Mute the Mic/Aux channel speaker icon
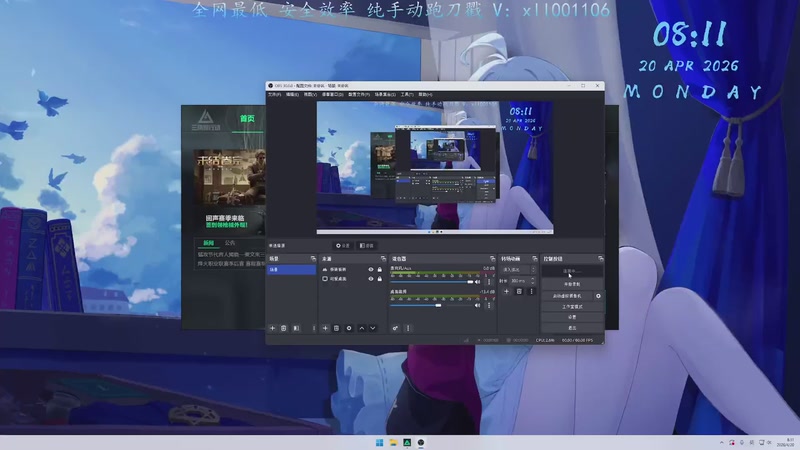 (478, 282)
